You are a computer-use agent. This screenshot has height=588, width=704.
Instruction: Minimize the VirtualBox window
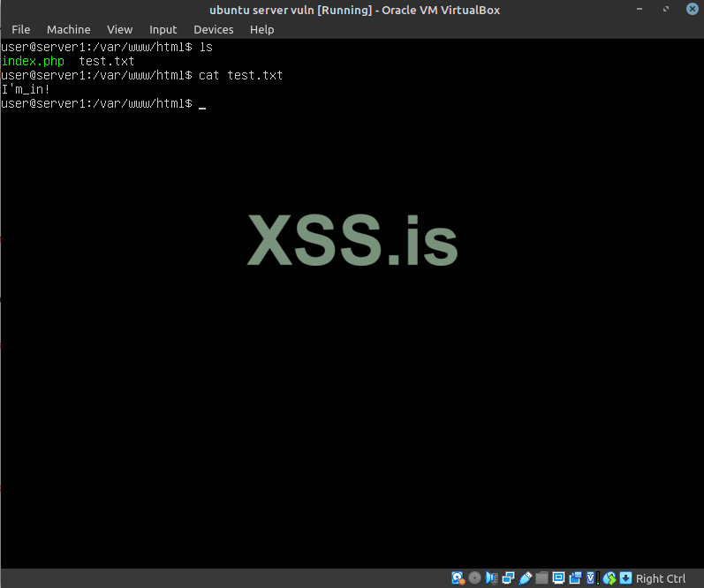[x=640, y=9]
